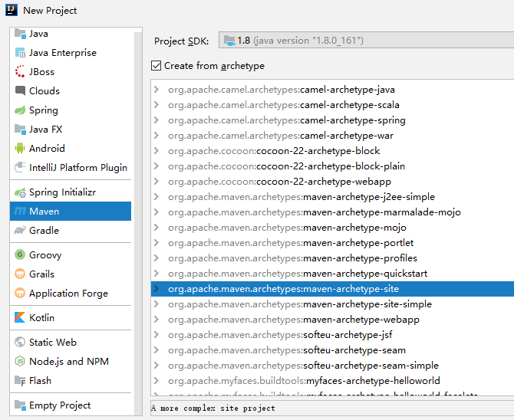The width and height of the screenshot is (514, 420).
Task: Click the red JBoss icon
Action: pos(20,72)
